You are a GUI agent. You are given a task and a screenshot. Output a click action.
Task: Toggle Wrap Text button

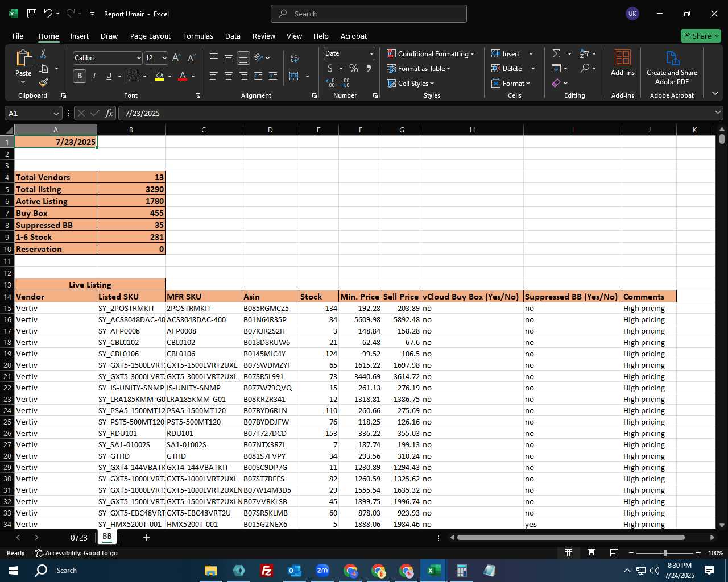[294, 57]
